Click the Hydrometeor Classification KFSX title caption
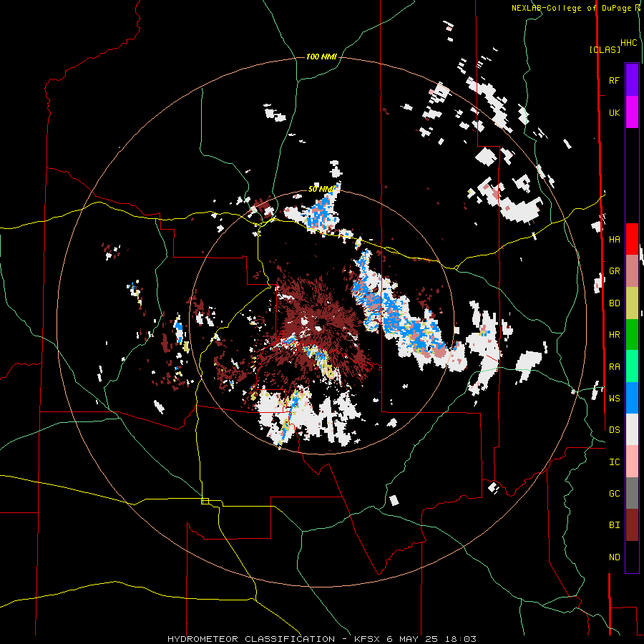This screenshot has height=644, width=644. coord(321,639)
